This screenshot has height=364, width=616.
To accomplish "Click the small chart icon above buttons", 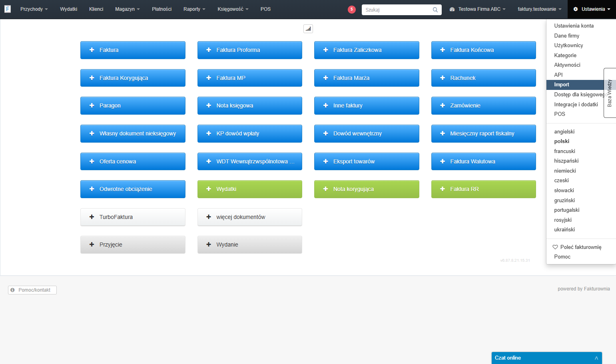I will [x=308, y=29].
